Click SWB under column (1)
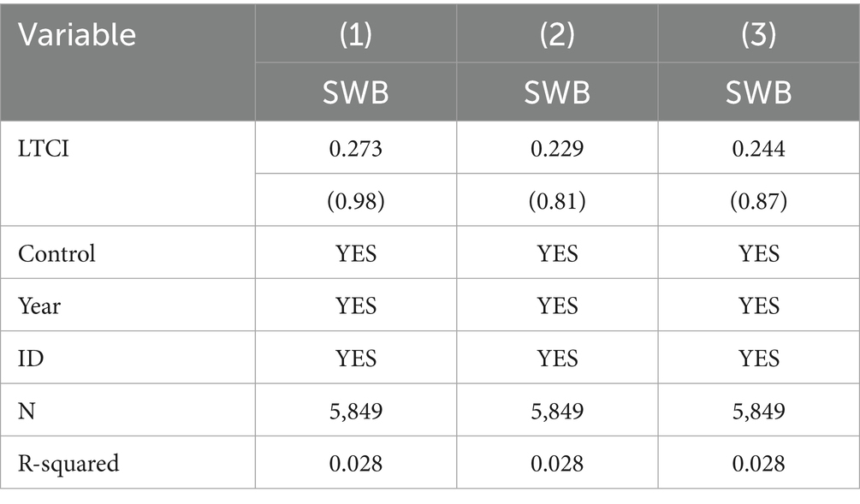Image resolution: width=860 pixels, height=504 pixels. point(355,92)
